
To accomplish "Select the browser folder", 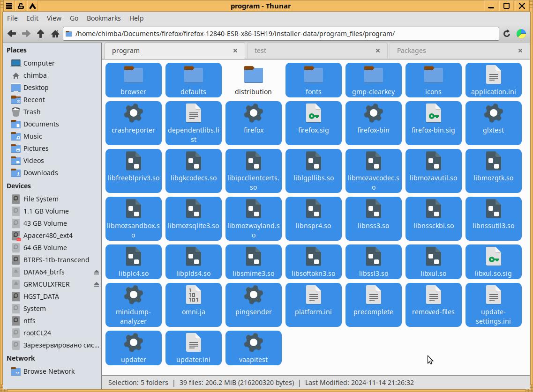I will click(133, 81).
